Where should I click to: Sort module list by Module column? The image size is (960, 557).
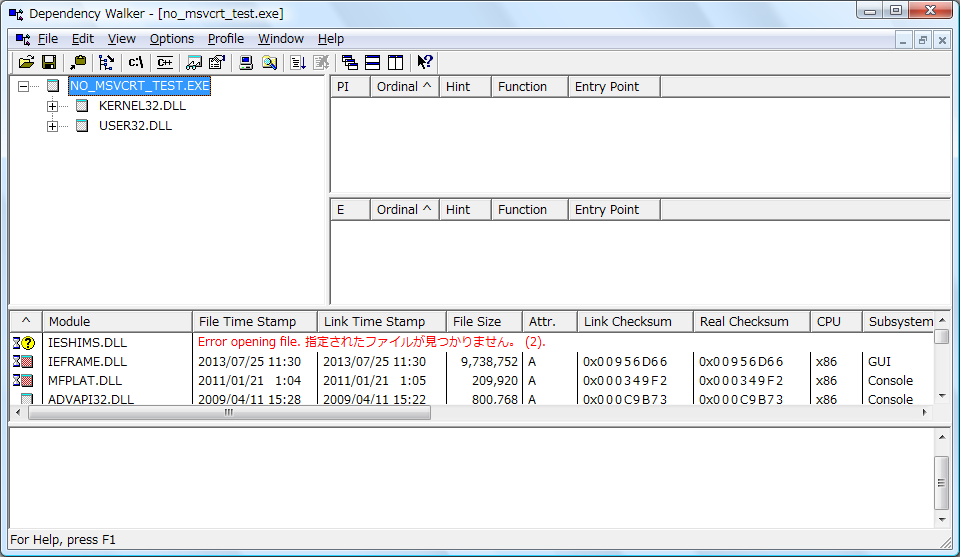pyautogui.click(x=117, y=322)
